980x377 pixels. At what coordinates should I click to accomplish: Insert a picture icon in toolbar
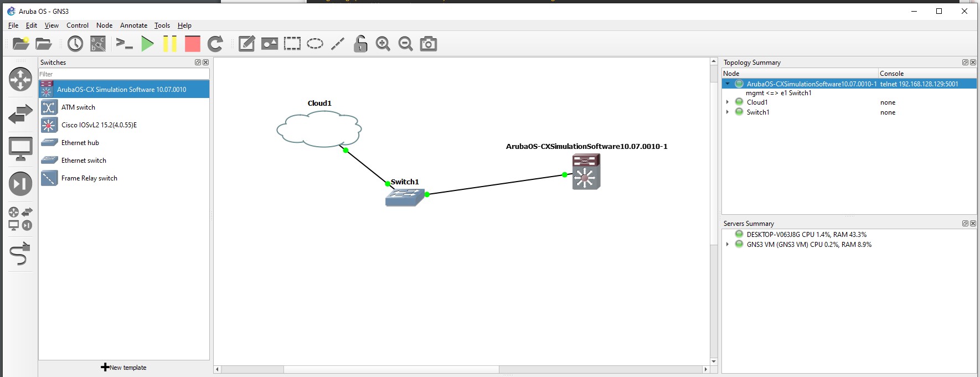point(270,44)
